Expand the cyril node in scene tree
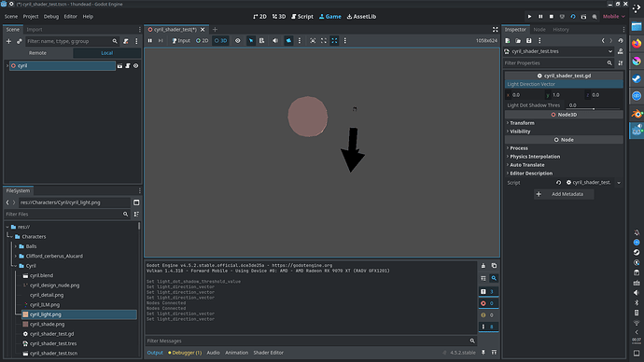644x362 pixels. click(7, 65)
